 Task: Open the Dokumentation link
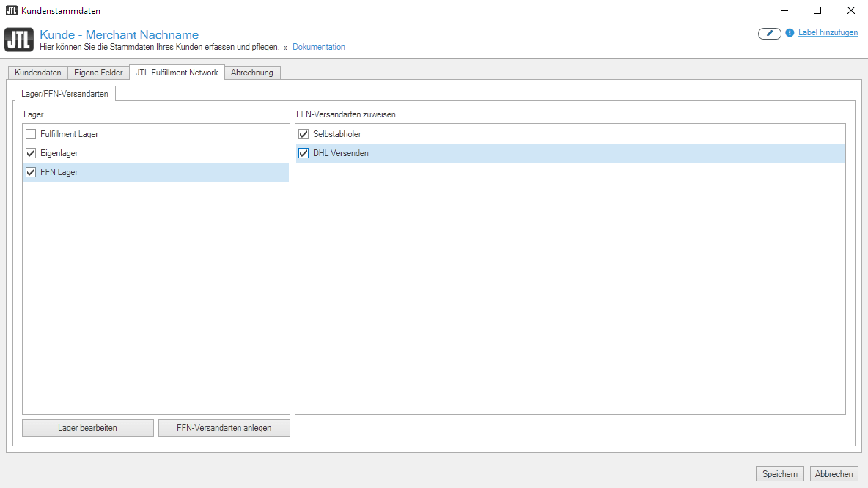tap(318, 47)
